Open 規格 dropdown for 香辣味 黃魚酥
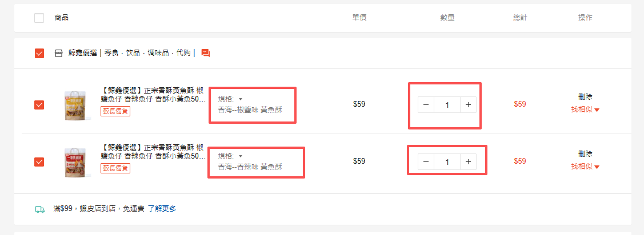Viewport: 644px width, 235px height. click(x=230, y=156)
